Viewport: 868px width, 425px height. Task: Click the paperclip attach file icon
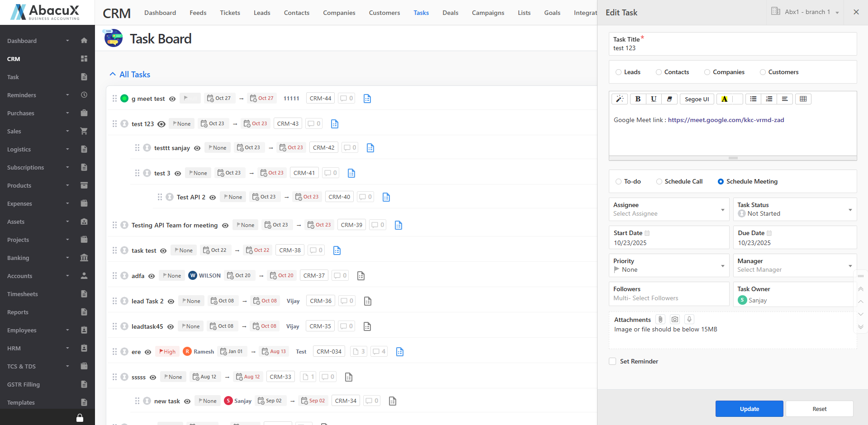point(660,319)
